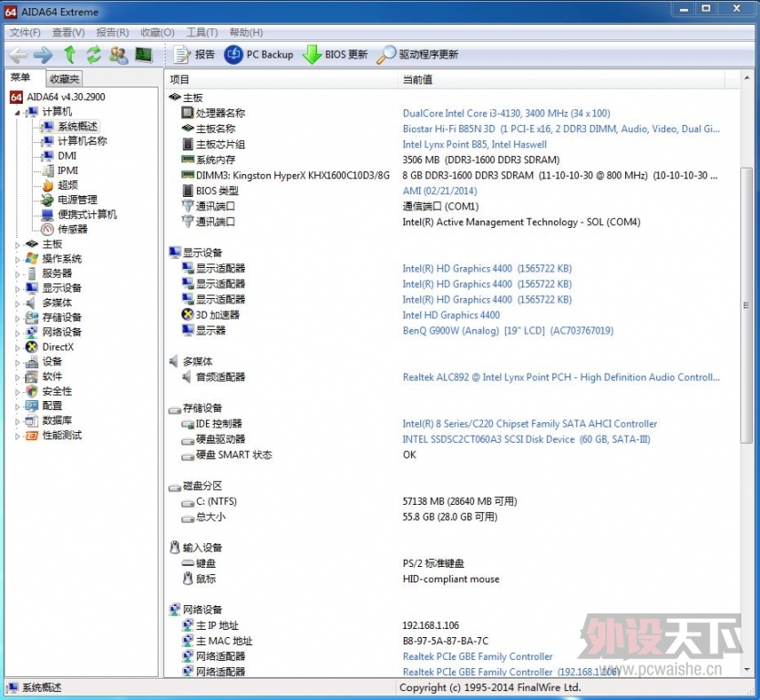Viewport: 760px width, 700px height.
Task: Expand the 多媒体 tree branch
Action: (x=17, y=304)
